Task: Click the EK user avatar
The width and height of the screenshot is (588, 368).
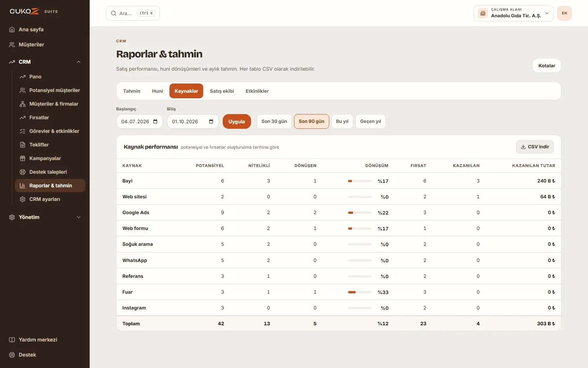Action: click(x=564, y=13)
